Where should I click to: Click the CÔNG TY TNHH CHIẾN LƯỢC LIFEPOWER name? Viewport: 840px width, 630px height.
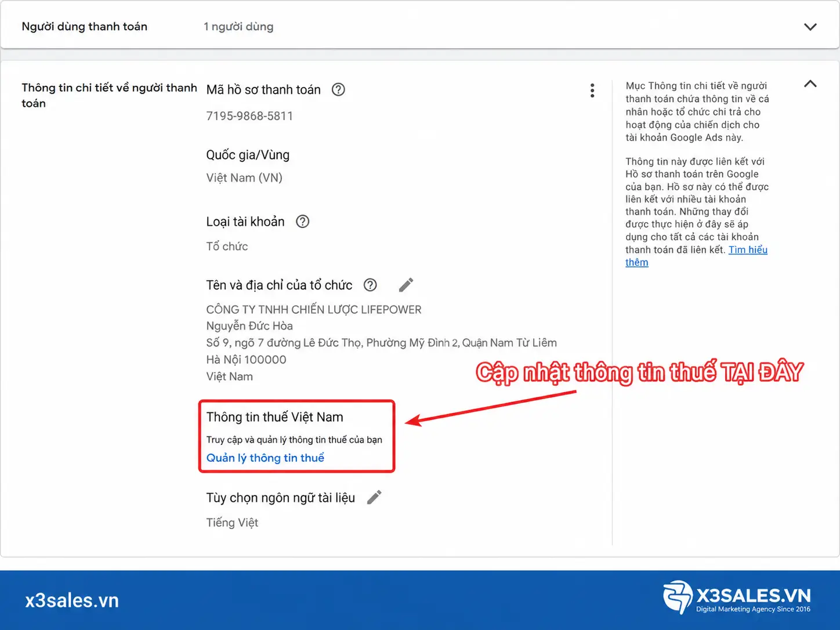pos(314,310)
